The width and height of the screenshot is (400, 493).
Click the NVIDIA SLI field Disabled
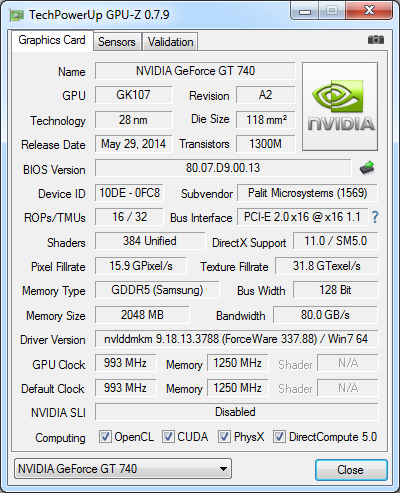tap(237, 412)
